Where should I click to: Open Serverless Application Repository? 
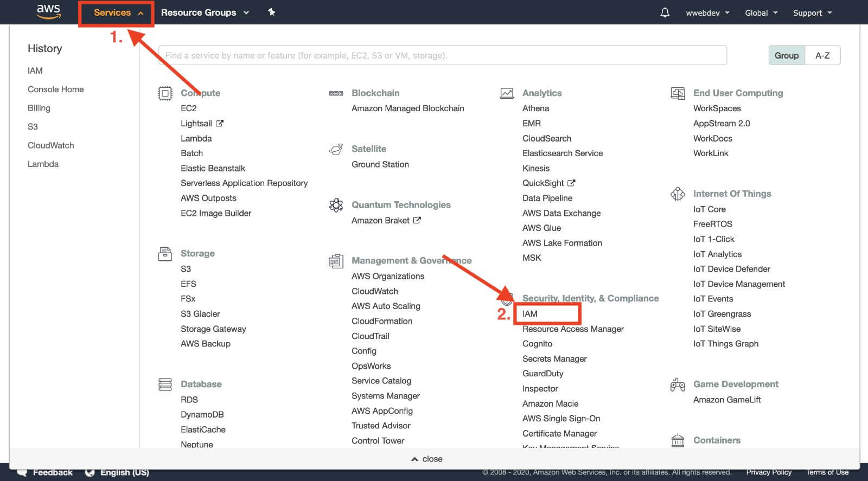[x=244, y=183]
